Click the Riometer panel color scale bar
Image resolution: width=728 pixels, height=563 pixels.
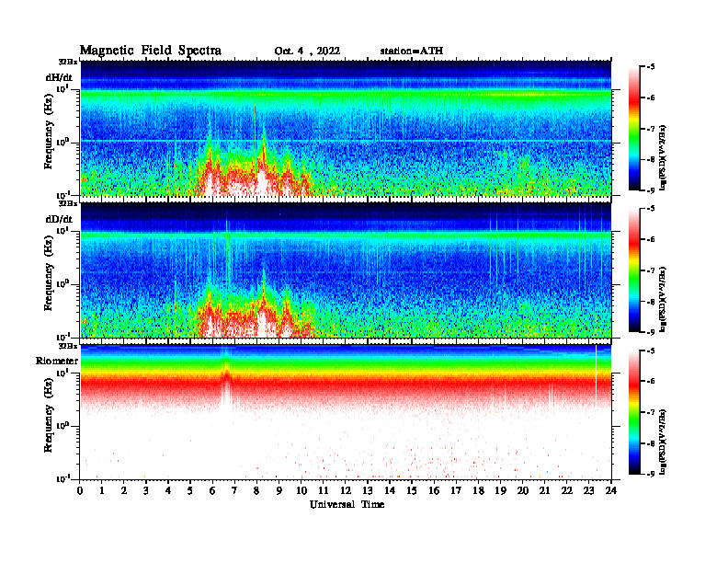point(633,412)
